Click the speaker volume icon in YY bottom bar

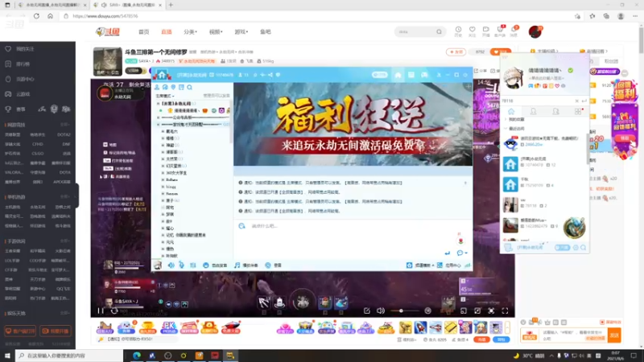pos(171,265)
